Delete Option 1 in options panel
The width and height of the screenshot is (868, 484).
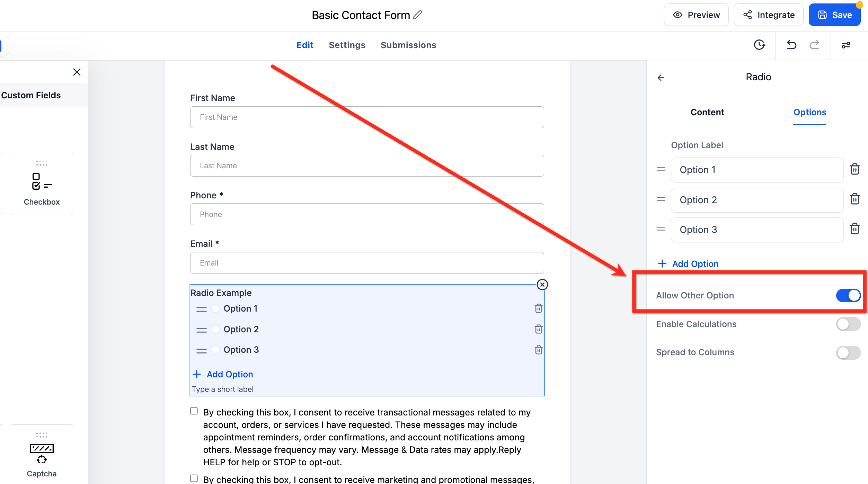[x=855, y=169]
